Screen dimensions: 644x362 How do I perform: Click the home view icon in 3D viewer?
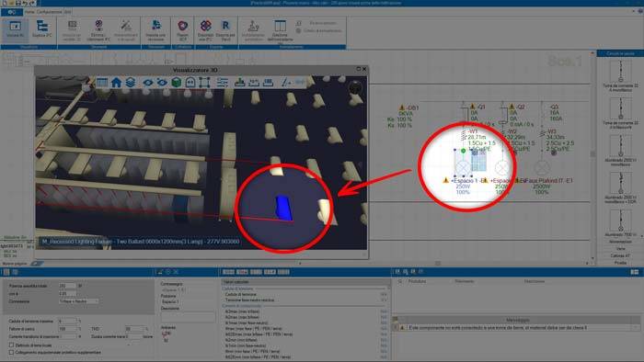pos(116,83)
